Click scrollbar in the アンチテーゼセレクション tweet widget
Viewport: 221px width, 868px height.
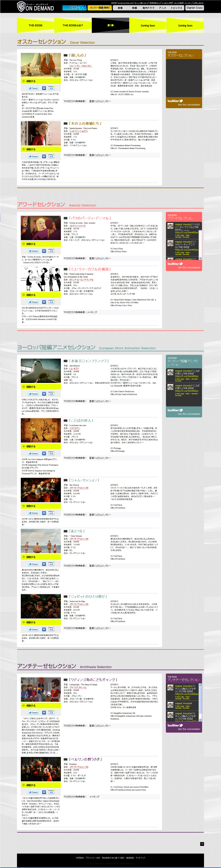tap(200, 702)
